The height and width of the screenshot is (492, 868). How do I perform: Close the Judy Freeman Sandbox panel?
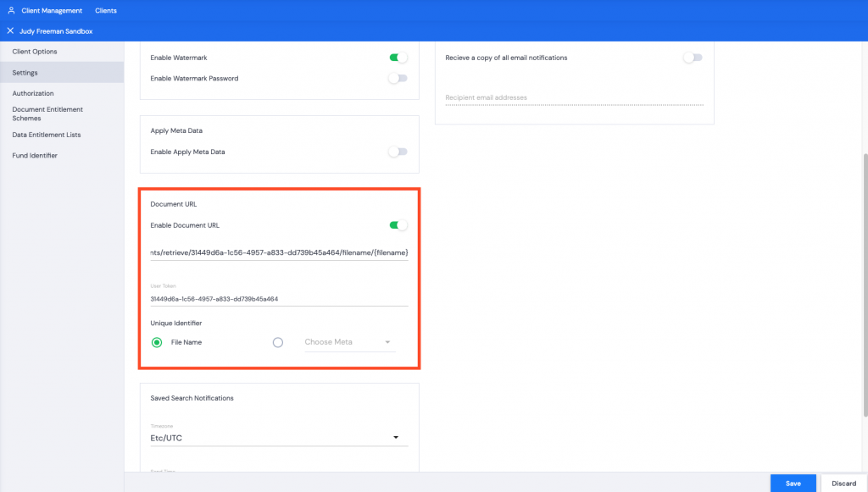[10, 31]
